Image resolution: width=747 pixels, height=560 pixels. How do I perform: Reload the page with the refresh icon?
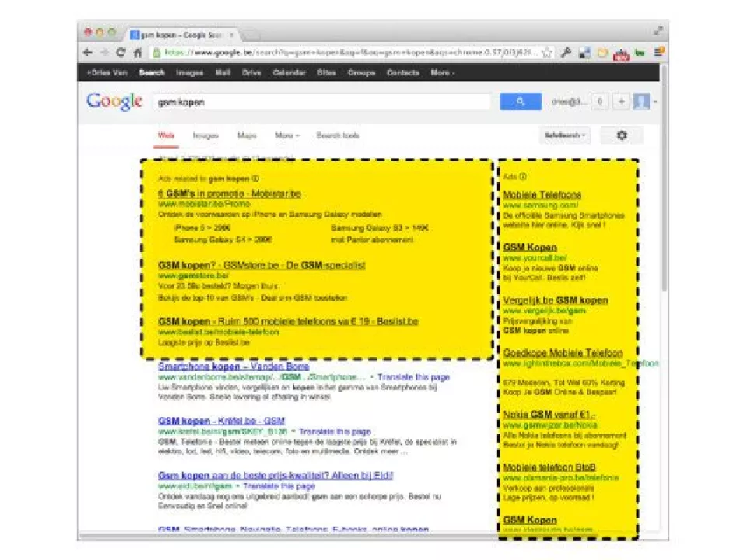[x=121, y=52]
